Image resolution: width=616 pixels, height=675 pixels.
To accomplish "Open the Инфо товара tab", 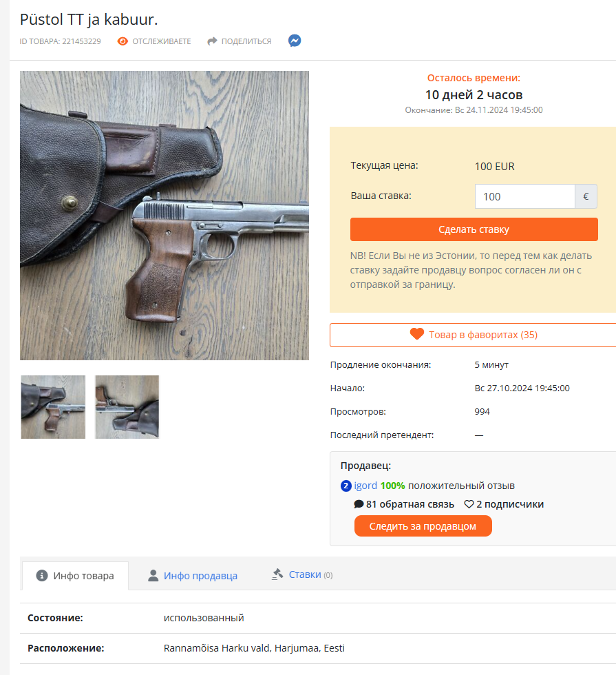I will [75, 576].
